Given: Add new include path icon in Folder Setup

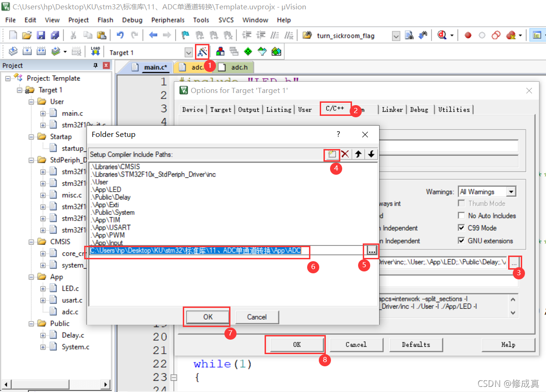Looking at the screenshot, I should 332,154.
